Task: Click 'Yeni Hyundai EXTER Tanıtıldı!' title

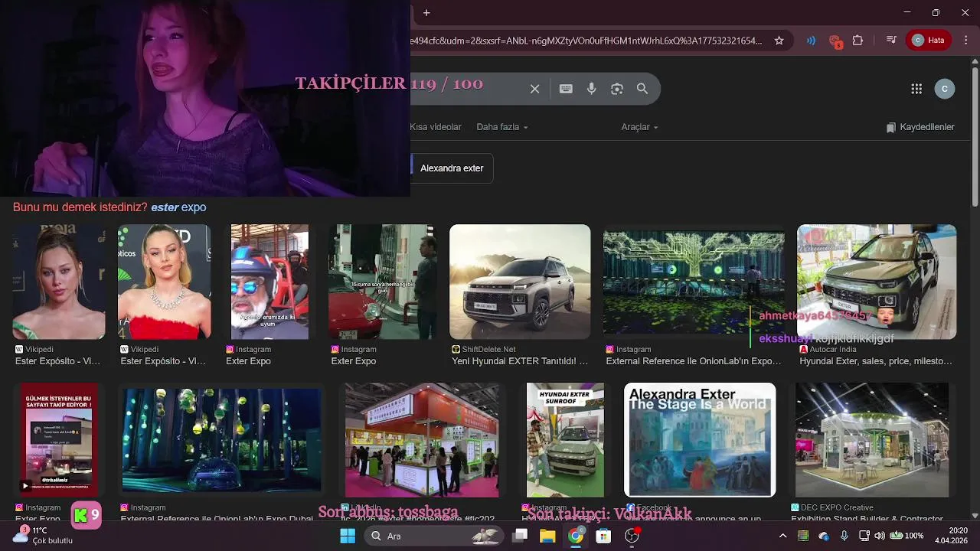Action: [x=520, y=361]
